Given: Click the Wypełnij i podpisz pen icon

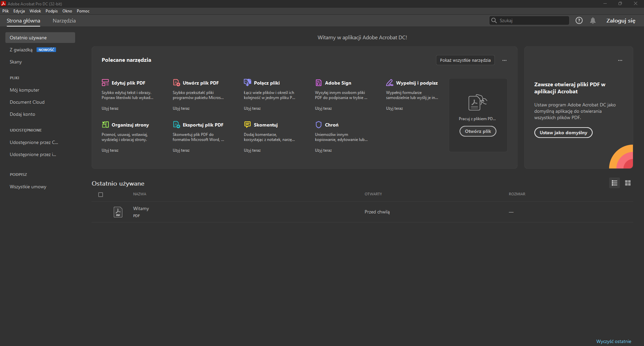Looking at the screenshot, I should 390,83.
